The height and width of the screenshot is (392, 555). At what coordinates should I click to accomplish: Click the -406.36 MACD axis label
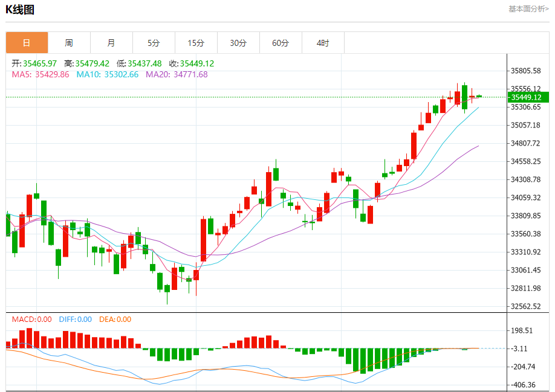[523, 385]
